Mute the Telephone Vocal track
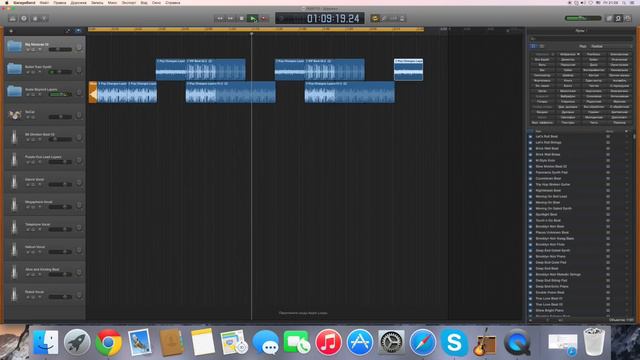Image resolution: width=640 pixels, height=360 pixels. tap(28, 229)
